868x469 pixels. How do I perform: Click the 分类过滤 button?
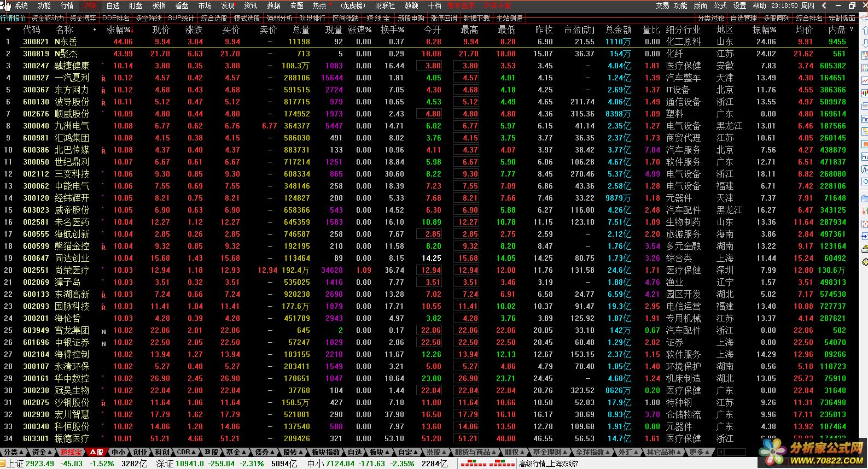(x=712, y=18)
